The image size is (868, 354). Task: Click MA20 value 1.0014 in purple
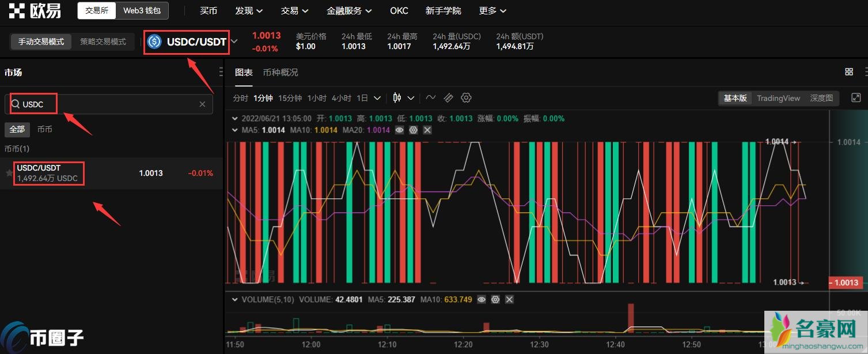pyautogui.click(x=378, y=130)
